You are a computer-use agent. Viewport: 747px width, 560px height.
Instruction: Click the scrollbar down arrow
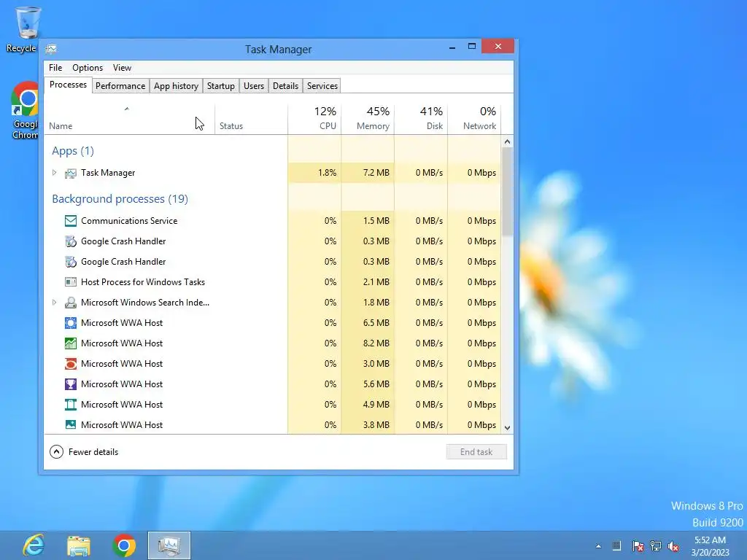click(x=508, y=427)
